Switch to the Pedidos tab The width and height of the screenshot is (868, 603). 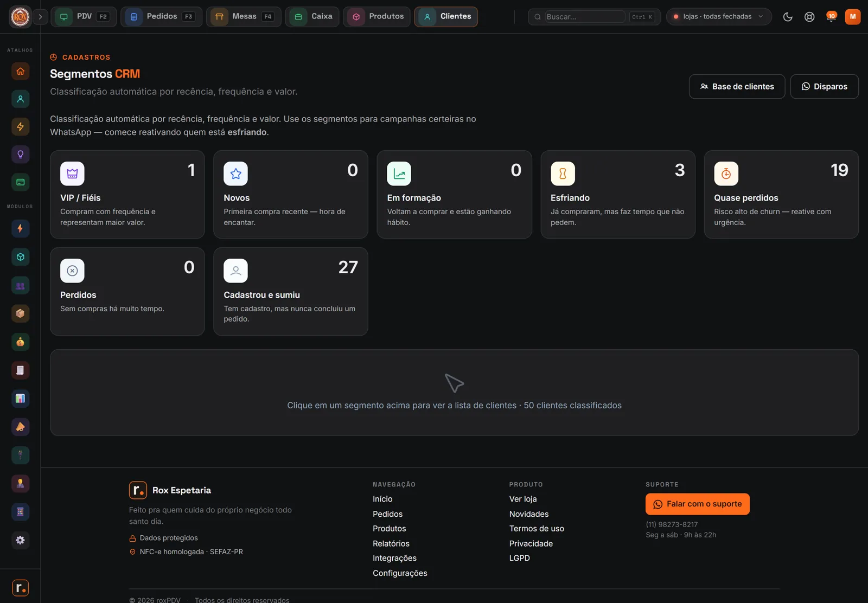click(x=161, y=17)
